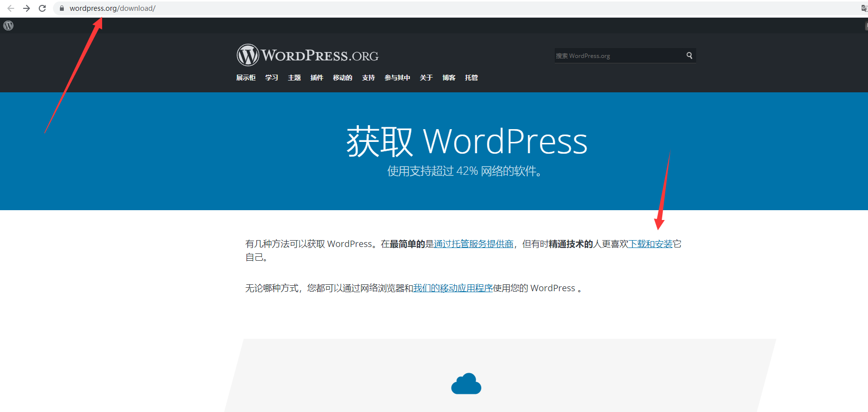This screenshot has height=412, width=868.
Task: Click the 使用支持超过 42% 网络的软件 subtitle
Action: [464, 171]
